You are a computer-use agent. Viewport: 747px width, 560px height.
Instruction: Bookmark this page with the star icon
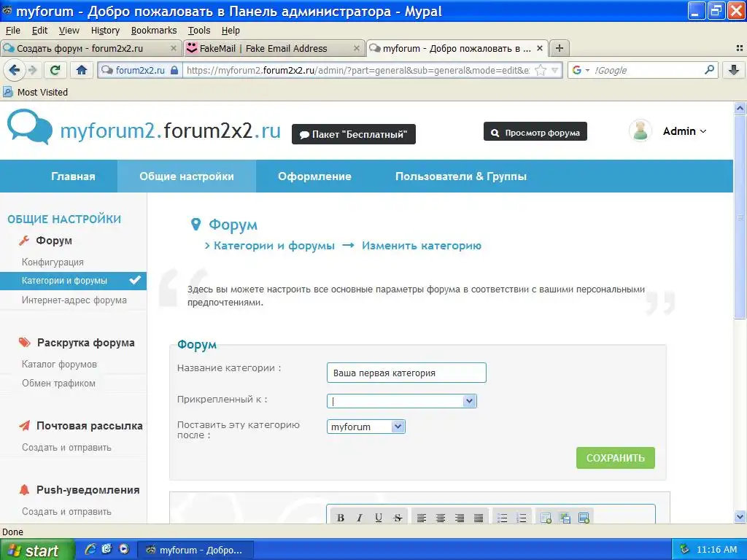541,70
